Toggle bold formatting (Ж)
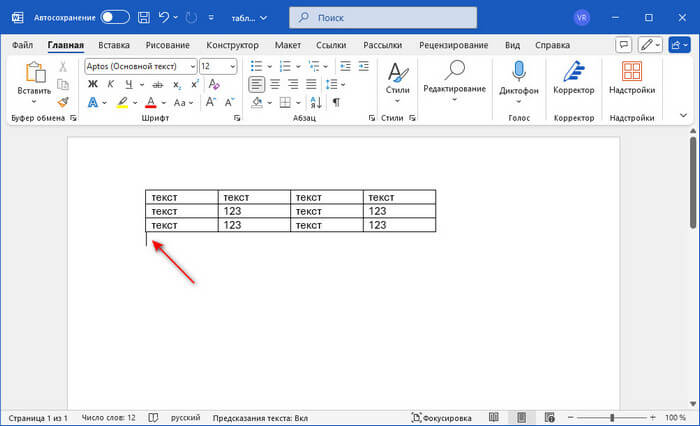This screenshot has height=426, width=700. (x=93, y=84)
